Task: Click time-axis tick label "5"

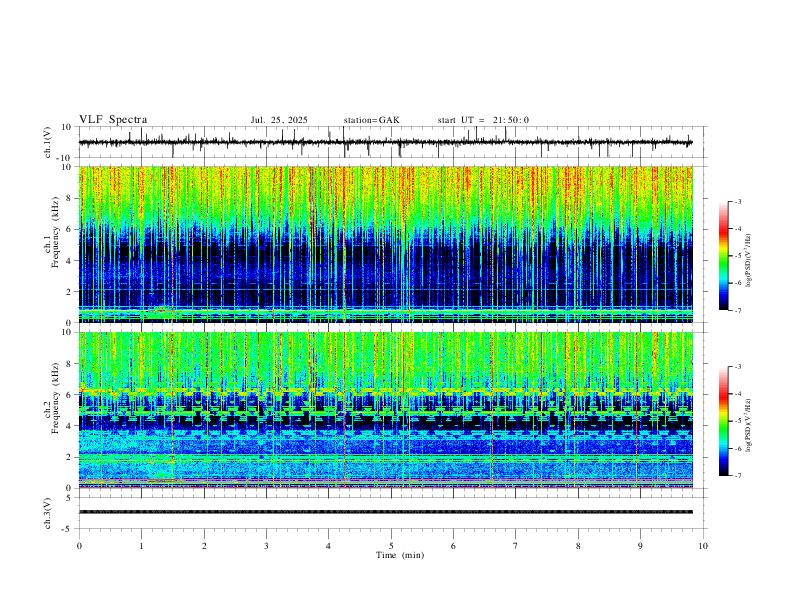Action: (x=391, y=546)
